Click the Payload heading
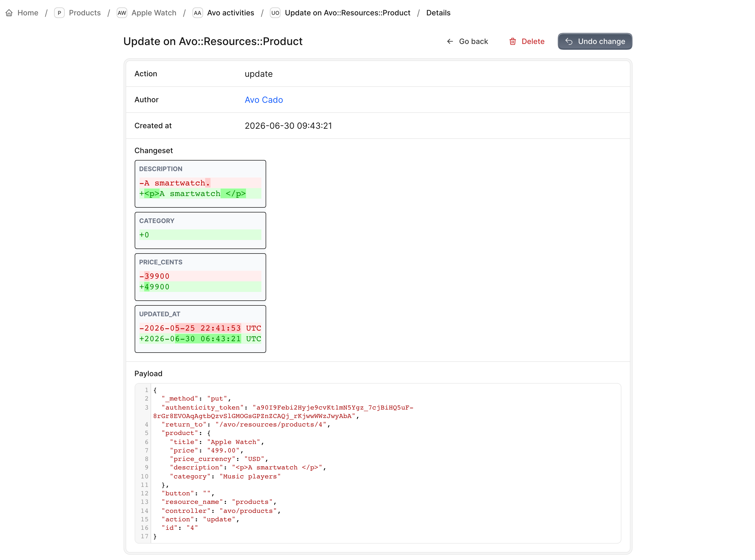Viewport: 755px width, 560px height. click(x=148, y=374)
